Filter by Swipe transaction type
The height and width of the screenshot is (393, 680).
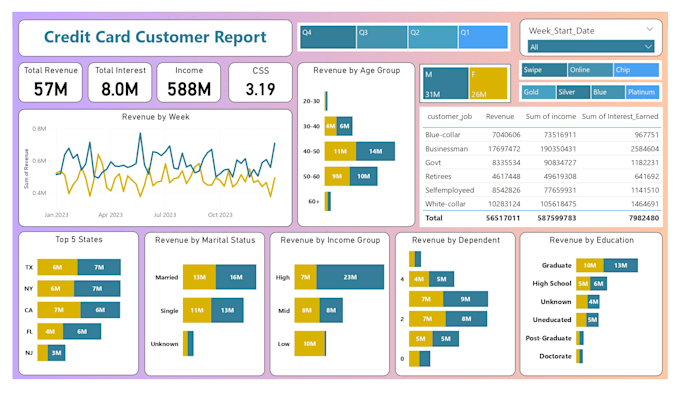544,70
